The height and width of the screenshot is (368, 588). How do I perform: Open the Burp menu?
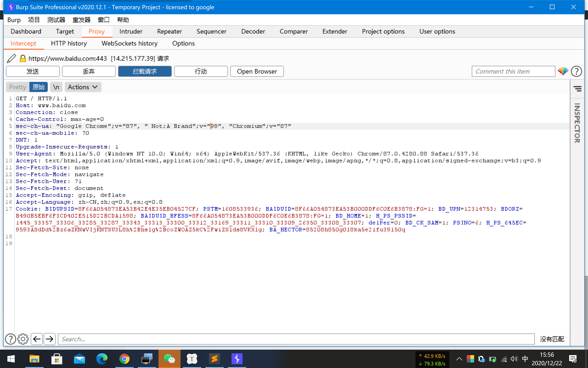click(x=14, y=20)
